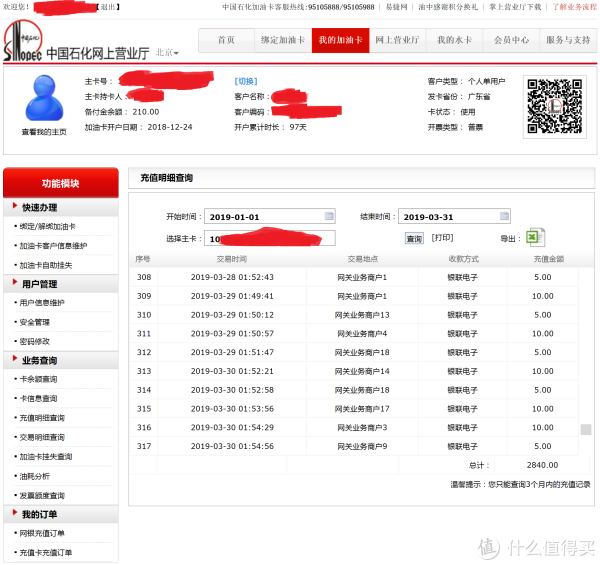Open the 易捷网 link

point(396,7)
